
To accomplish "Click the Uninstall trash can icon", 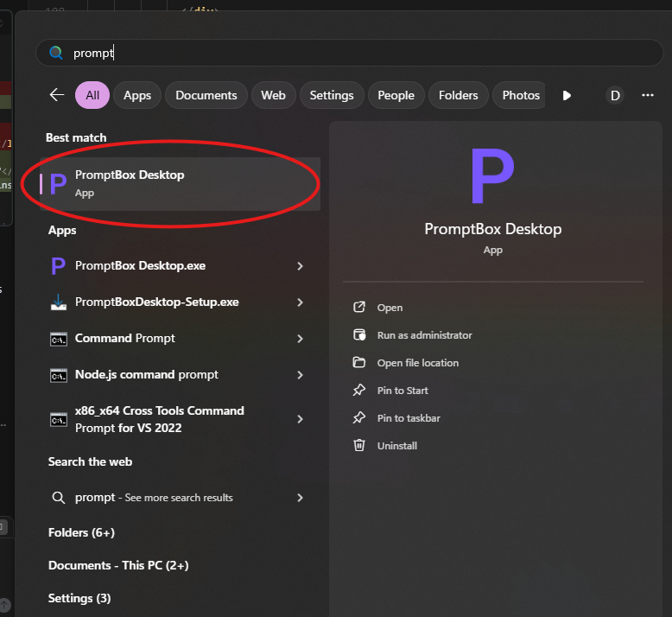I will [x=359, y=445].
